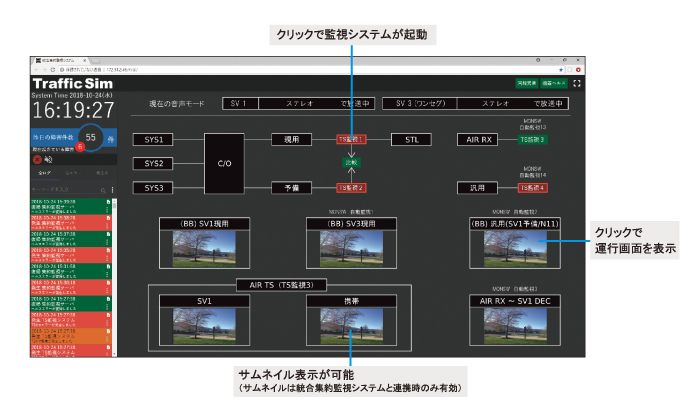Click the SYS1 block
This screenshot has height=420, width=700.
153,140
